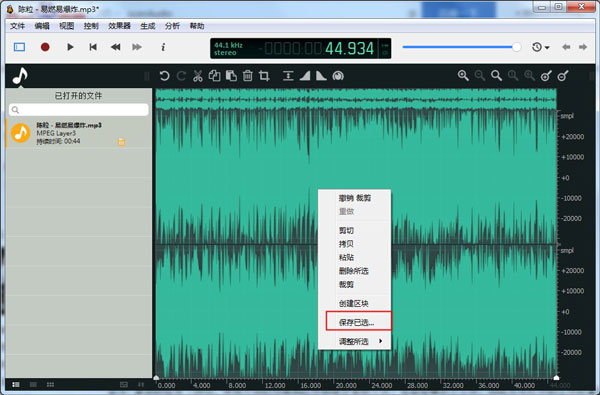600x395 pixels.
Task: Click the upper channel smpl scale label
Action: coord(567,116)
